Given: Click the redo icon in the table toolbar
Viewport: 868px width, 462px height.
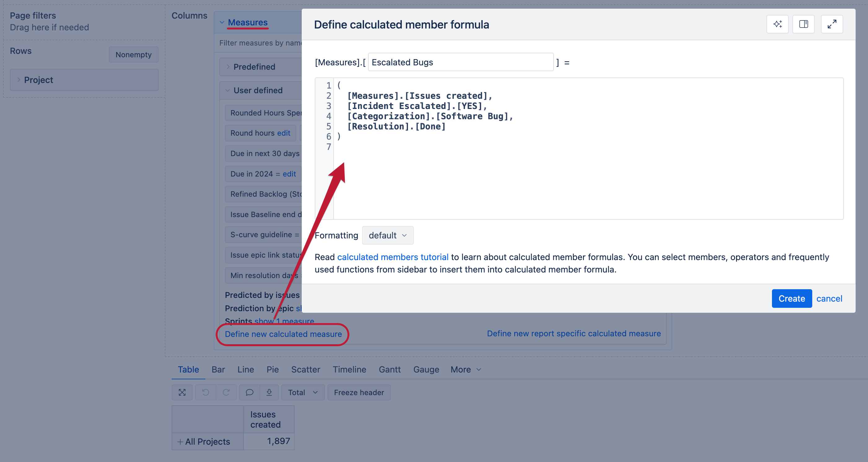Looking at the screenshot, I should (226, 392).
